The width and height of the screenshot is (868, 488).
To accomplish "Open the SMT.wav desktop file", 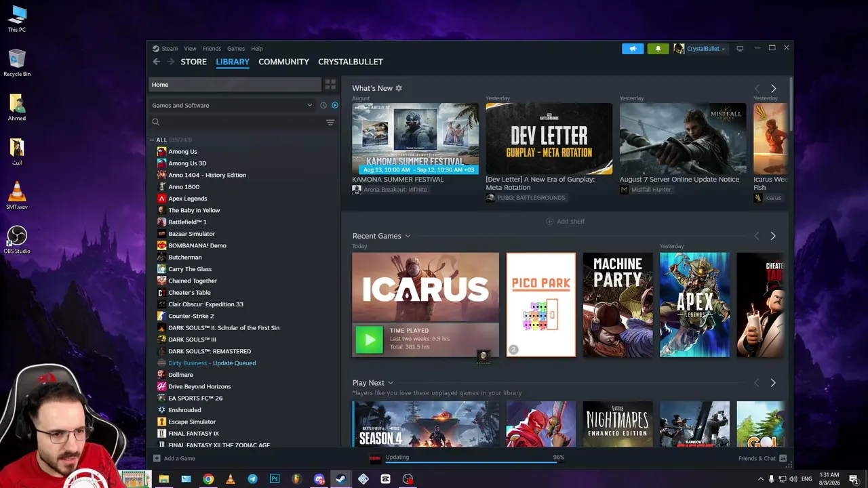I will (x=17, y=196).
